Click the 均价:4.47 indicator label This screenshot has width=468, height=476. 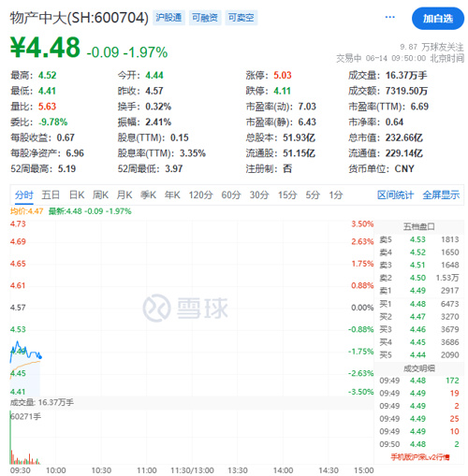click(x=26, y=211)
